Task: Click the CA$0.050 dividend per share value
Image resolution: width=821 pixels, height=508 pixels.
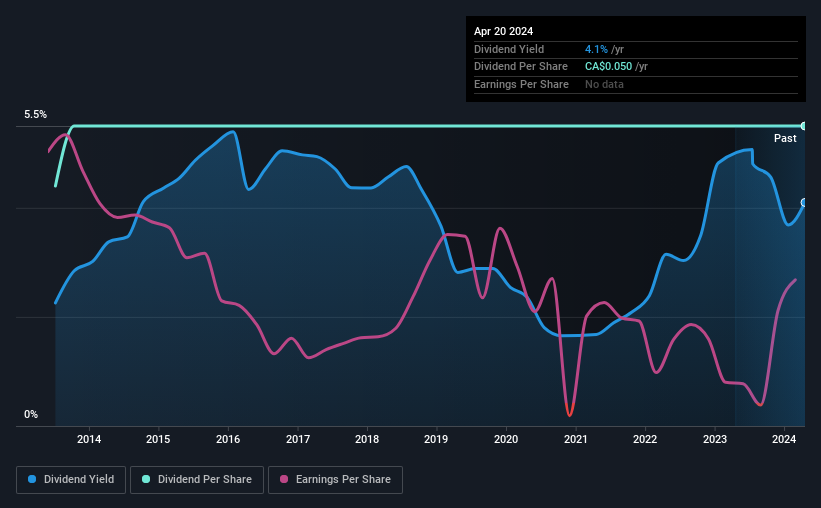Action: [x=608, y=67]
